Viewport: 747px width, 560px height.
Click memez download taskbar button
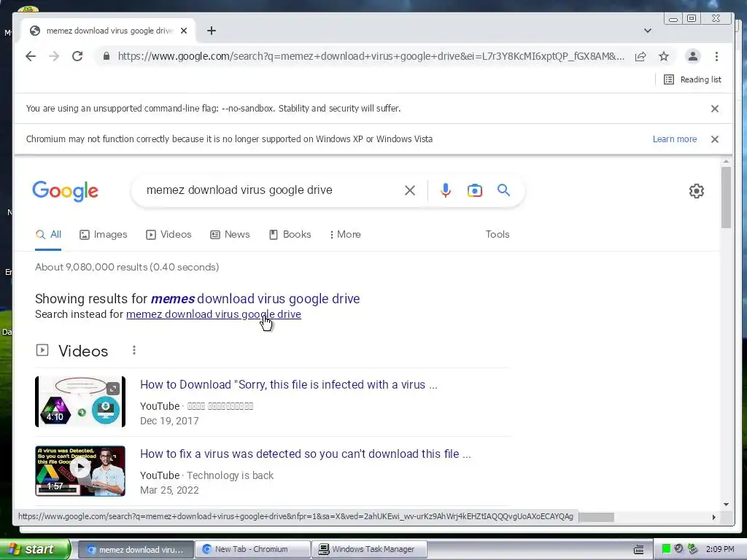pyautogui.click(x=136, y=549)
